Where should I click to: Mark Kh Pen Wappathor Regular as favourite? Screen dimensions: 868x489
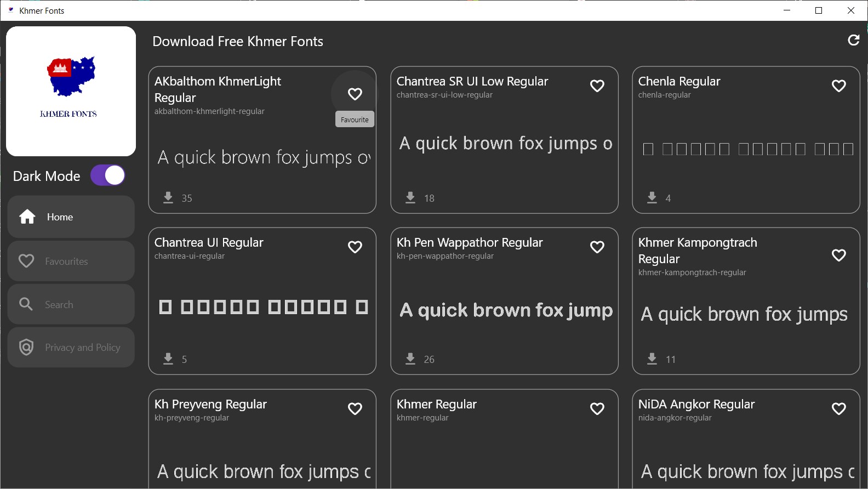[597, 247]
